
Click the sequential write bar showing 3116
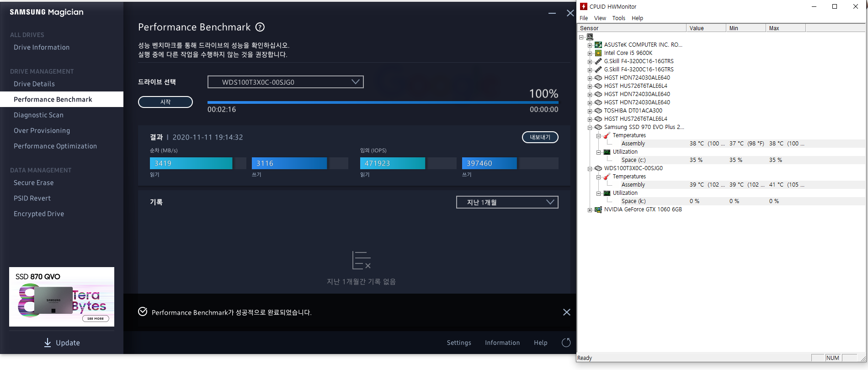coord(300,163)
